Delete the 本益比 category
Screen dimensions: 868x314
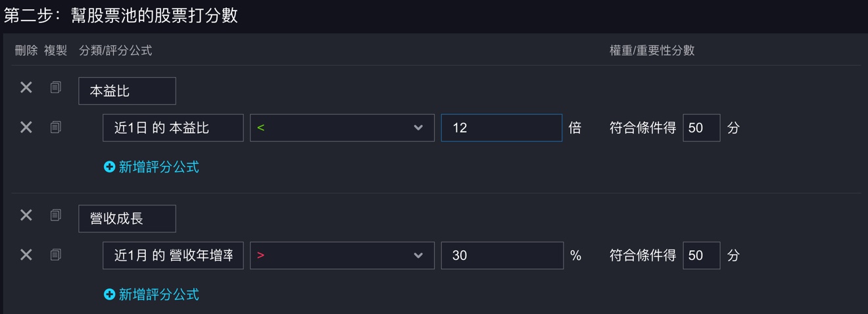[x=26, y=87]
